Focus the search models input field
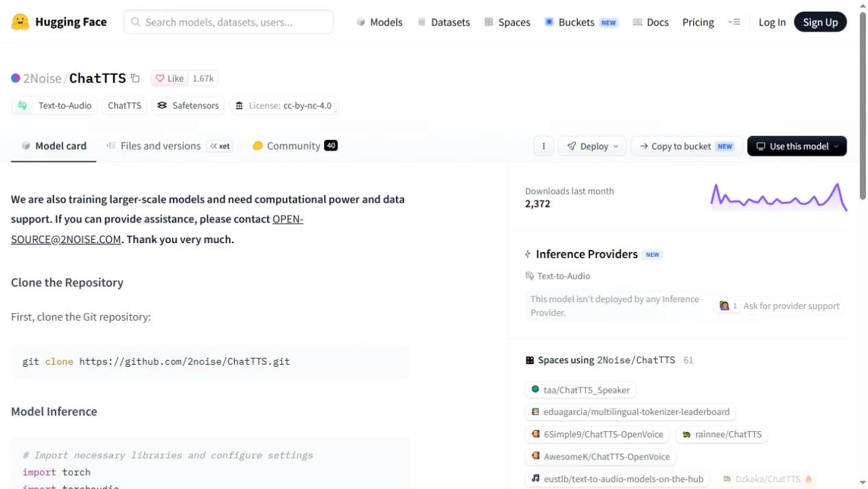This screenshot has width=868, height=489. (x=228, y=22)
